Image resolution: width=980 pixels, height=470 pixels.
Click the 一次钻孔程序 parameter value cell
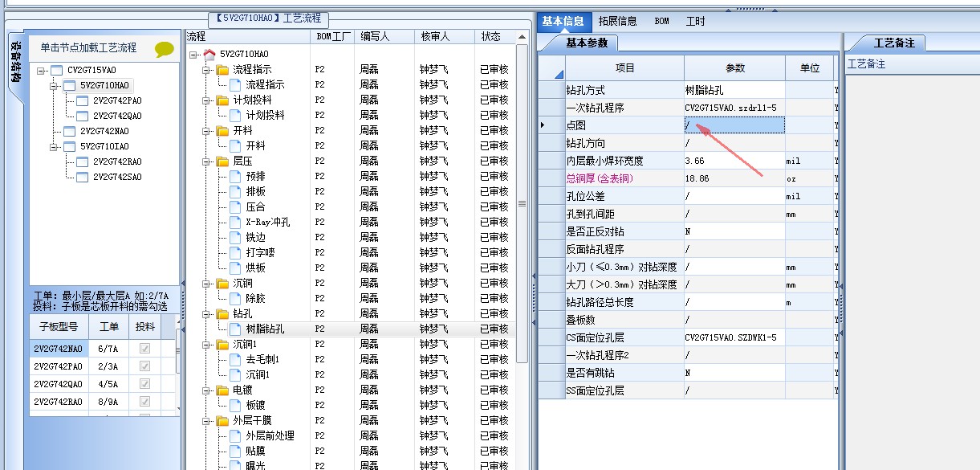pyautogui.click(x=734, y=108)
